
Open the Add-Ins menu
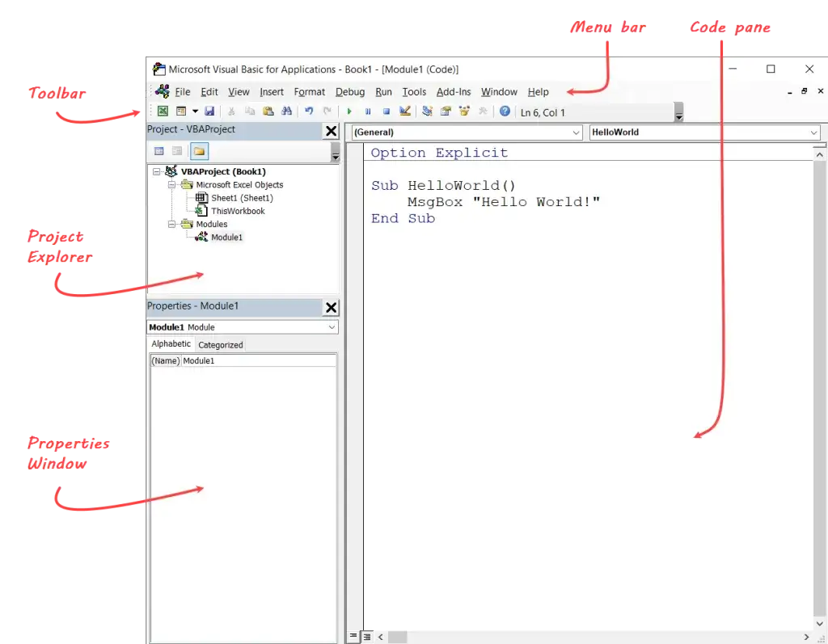click(453, 91)
